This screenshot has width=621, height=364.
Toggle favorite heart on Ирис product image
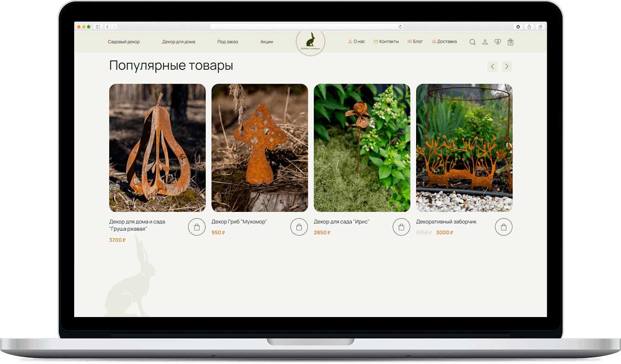point(397,97)
